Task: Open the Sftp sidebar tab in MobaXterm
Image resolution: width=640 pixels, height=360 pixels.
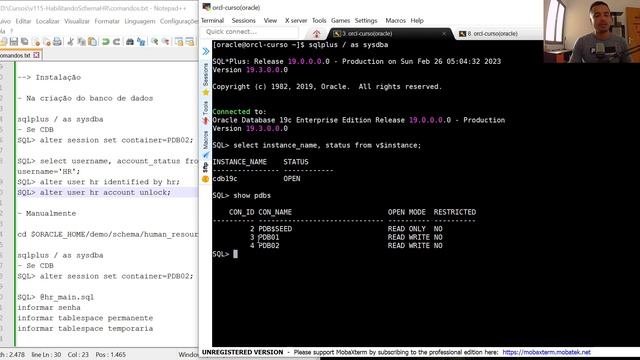Action: pos(205,167)
